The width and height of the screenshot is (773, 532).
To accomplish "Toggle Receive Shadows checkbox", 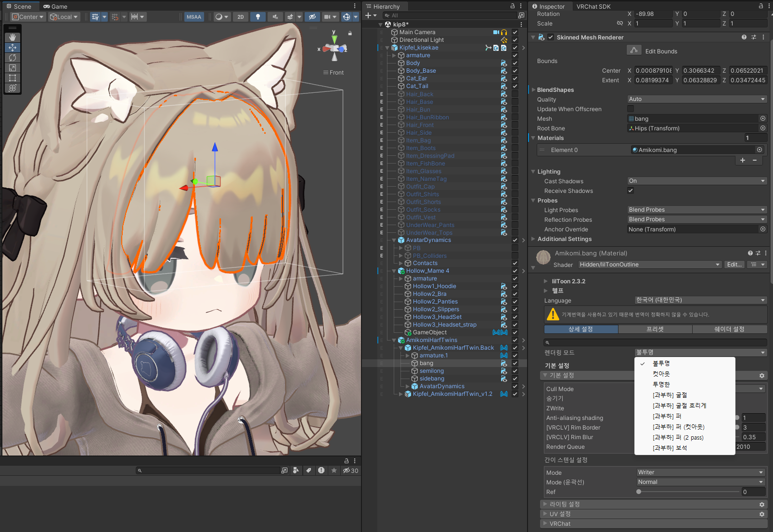I will click(631, 190).
